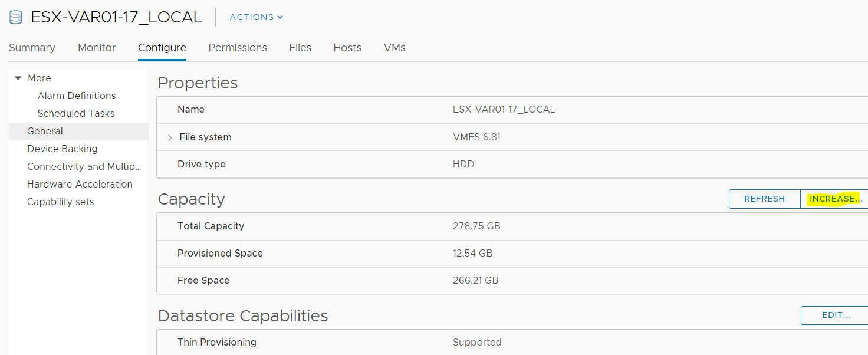Open Alarm Definitions settings
This screenshot has height=355, width=868.
tap(77, 96)
